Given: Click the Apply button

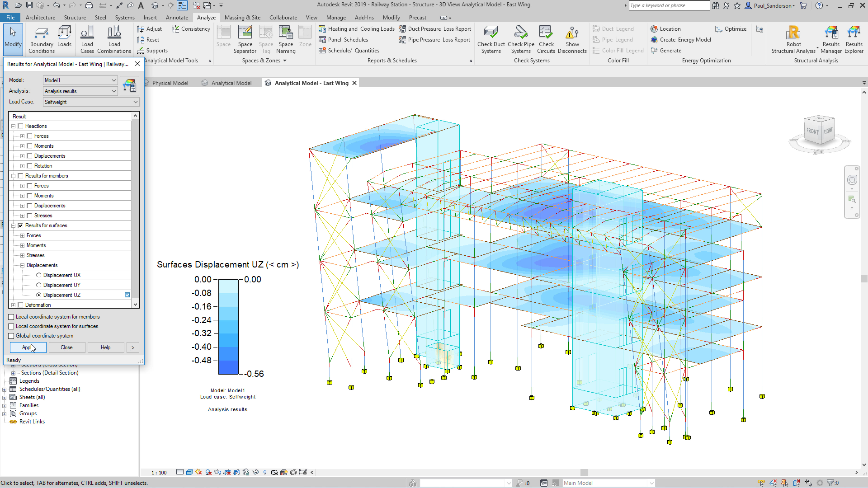Looking at the screenshot, I should coord(28,347).
